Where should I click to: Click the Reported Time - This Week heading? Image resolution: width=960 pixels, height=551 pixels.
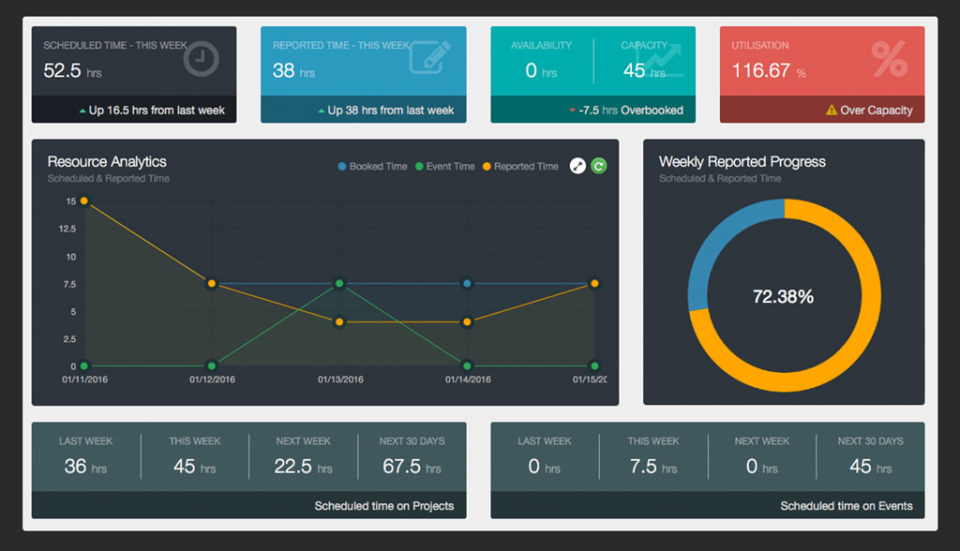[341, 45]
